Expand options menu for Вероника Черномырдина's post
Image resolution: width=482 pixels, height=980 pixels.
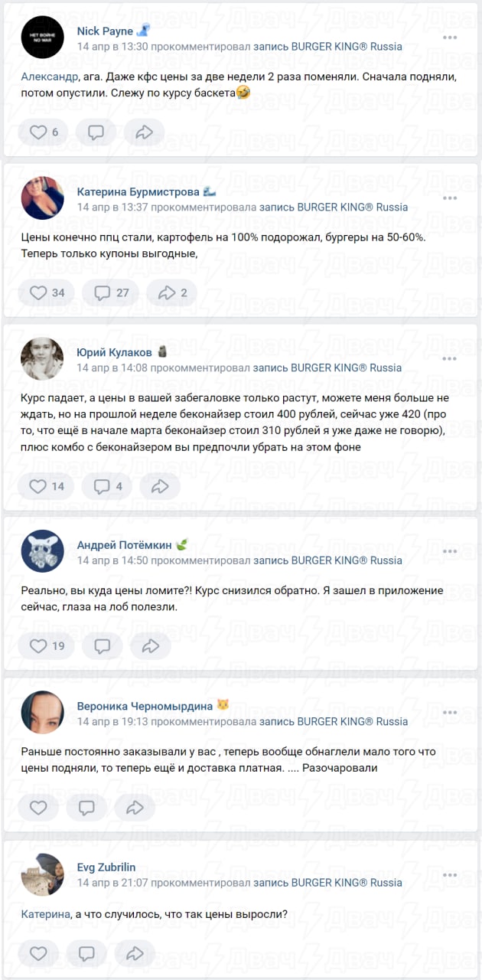450,711
